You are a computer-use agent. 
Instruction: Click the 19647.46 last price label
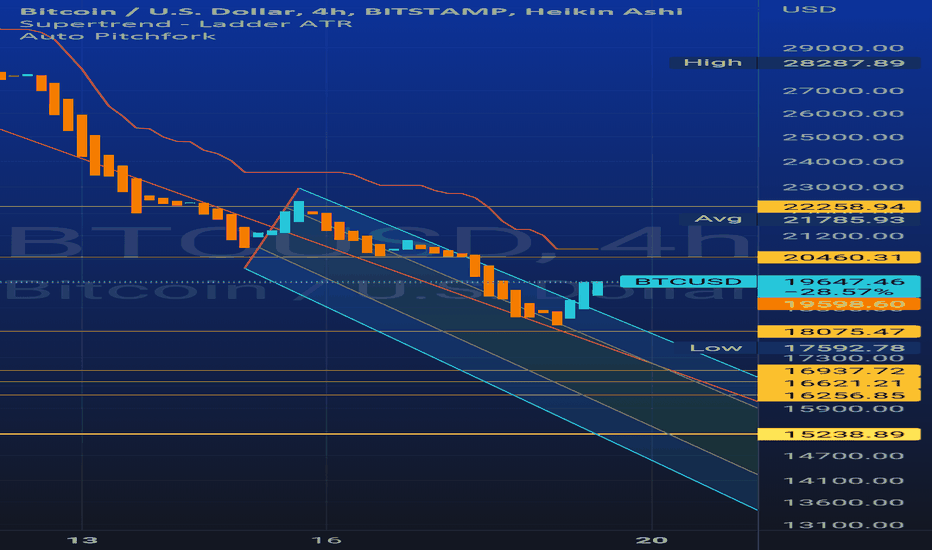[x=844, y=282]
